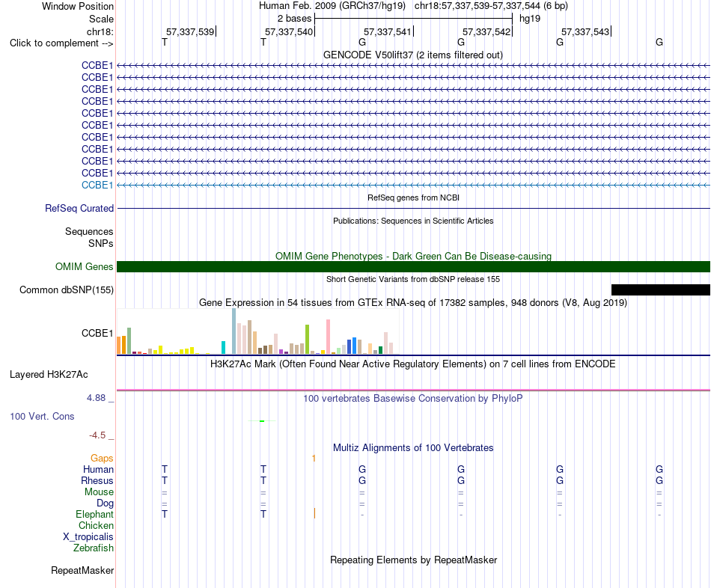Click the black dbSNP variant block
The height and width of the screenshot is (588, 711).
(661, 290)
